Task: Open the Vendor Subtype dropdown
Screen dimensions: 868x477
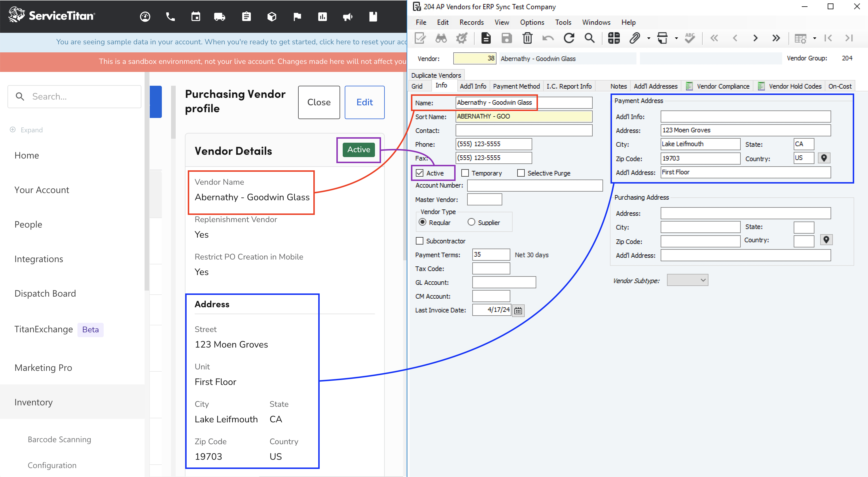Action: tap(687, 280)
